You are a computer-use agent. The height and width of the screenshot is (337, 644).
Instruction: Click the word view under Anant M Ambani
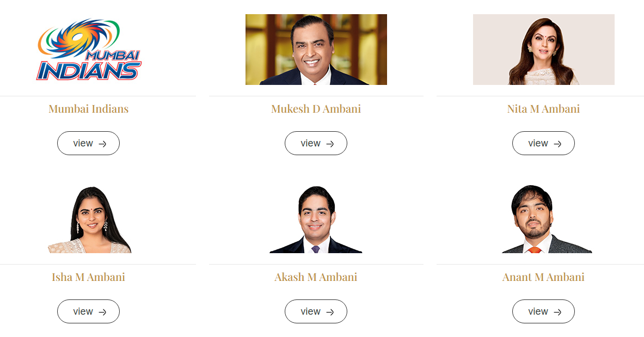538,311
